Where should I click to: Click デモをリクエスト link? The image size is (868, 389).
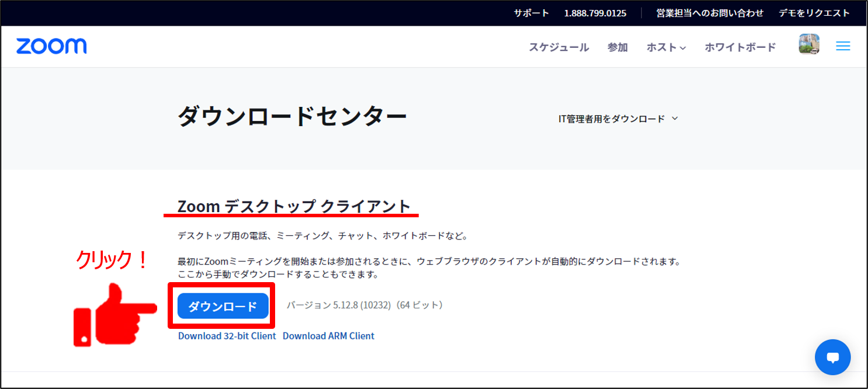coord(814,13)
